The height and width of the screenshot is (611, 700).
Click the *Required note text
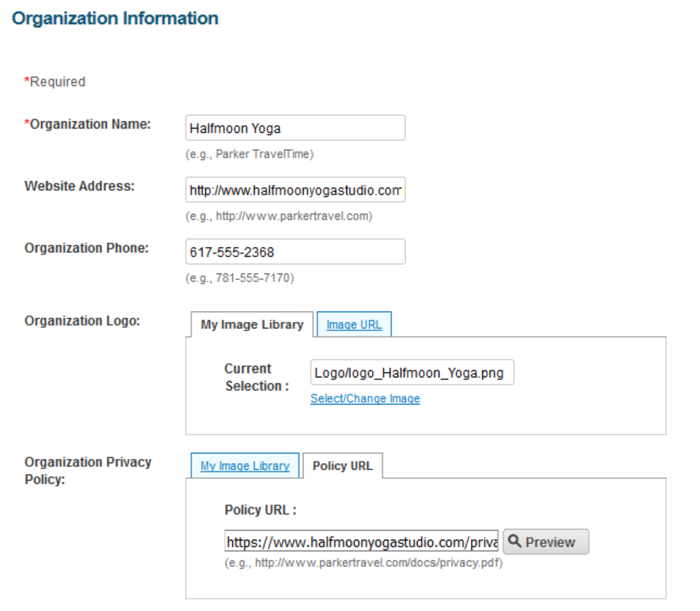click(x=55, y=82)
